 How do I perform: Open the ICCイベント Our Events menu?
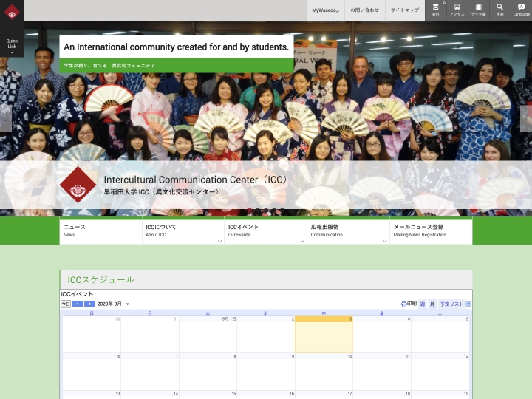click(266, 231)
